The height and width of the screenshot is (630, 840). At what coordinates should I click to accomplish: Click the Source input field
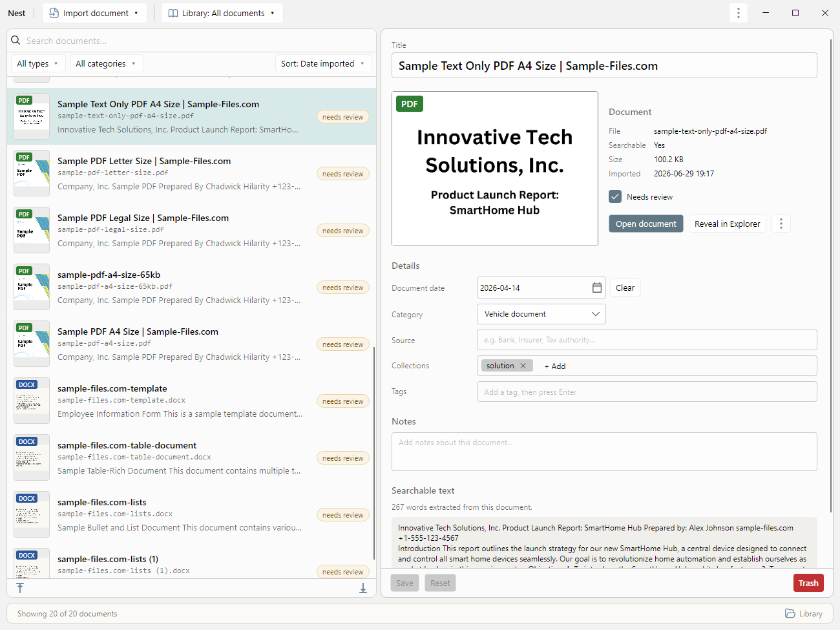pyautogui.click(x=647, y=340)
